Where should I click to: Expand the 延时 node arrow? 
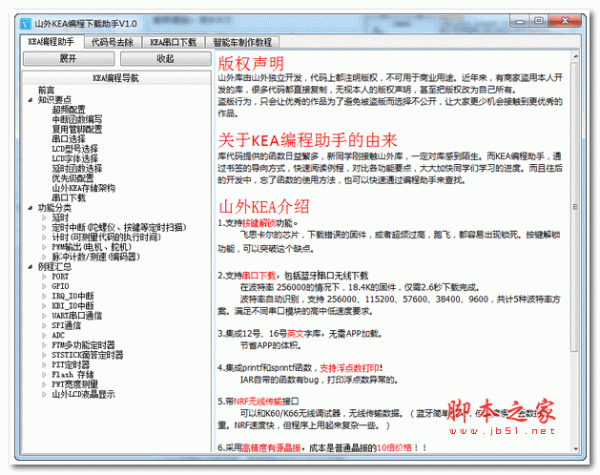coord(44,218)
